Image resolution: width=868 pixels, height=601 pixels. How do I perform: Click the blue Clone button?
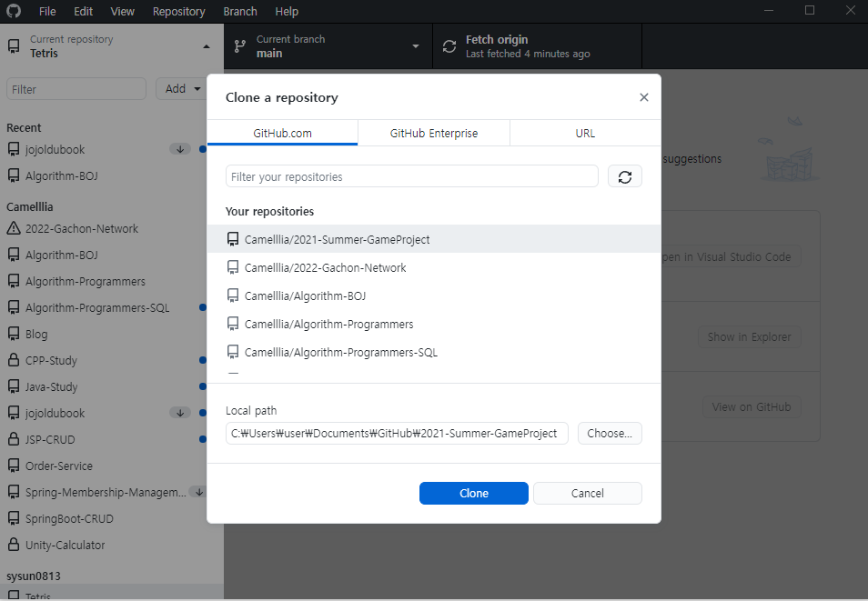[x=474, y=493]
